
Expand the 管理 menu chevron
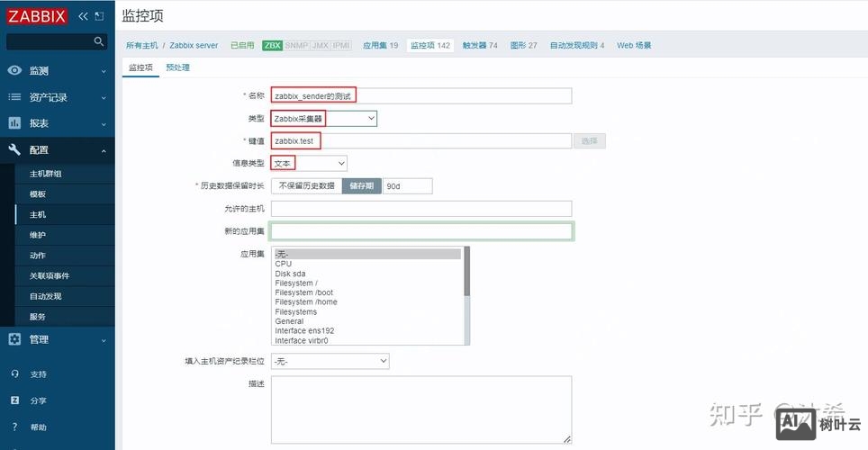click(104, 340)
